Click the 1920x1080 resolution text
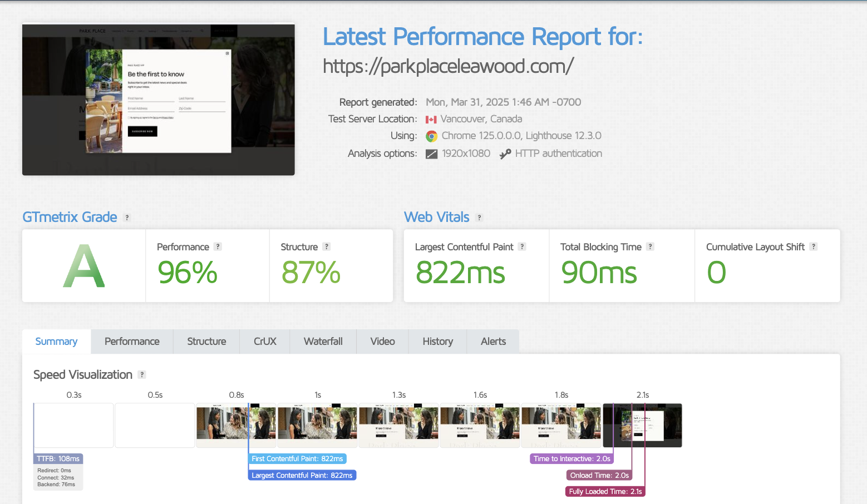Screen dimensions: 867x504 pyautogui.click(x=466, y=154)
